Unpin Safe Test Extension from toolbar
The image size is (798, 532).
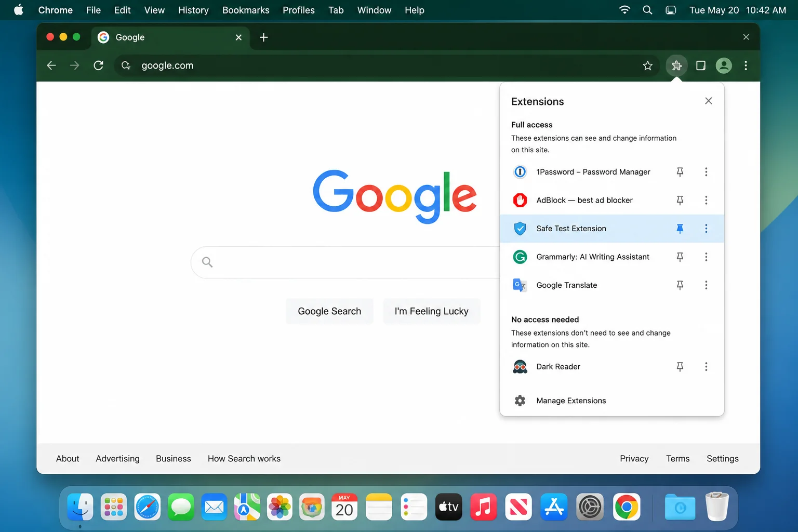click(x=680, y=229)
